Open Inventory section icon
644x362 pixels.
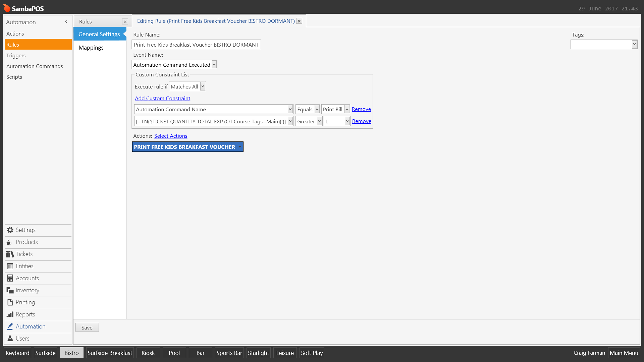10,290
